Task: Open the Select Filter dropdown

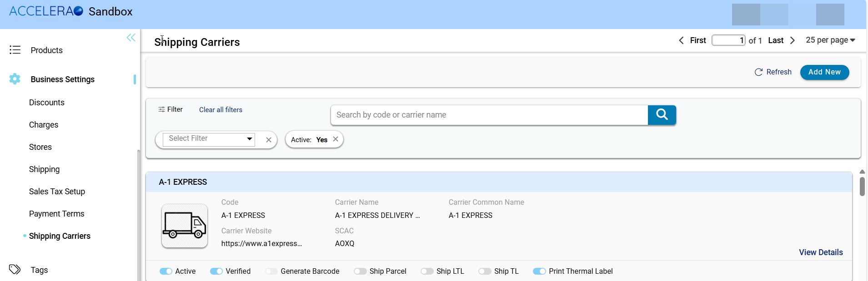Action: coord(209,139)
